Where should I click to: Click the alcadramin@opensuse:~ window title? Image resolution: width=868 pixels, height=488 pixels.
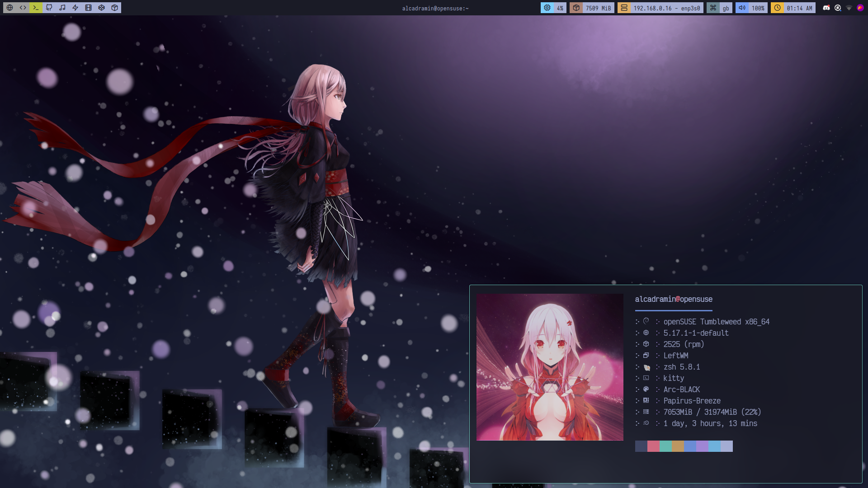point(435,8)
